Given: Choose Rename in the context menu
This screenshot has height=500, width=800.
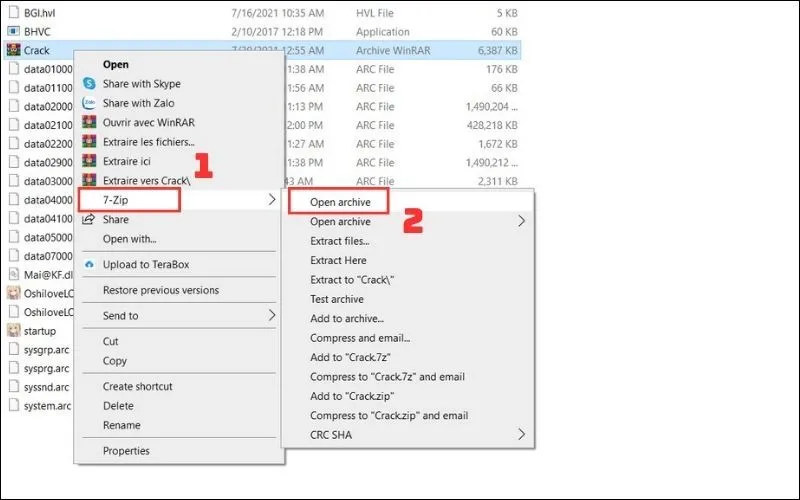Looking at the screenshot, I should coord(121,425).
